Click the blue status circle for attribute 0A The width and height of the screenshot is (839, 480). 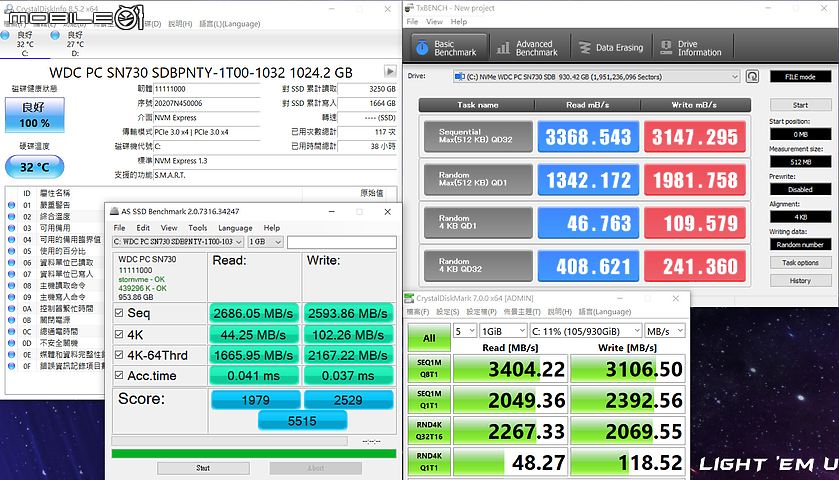tap(11, 309)
